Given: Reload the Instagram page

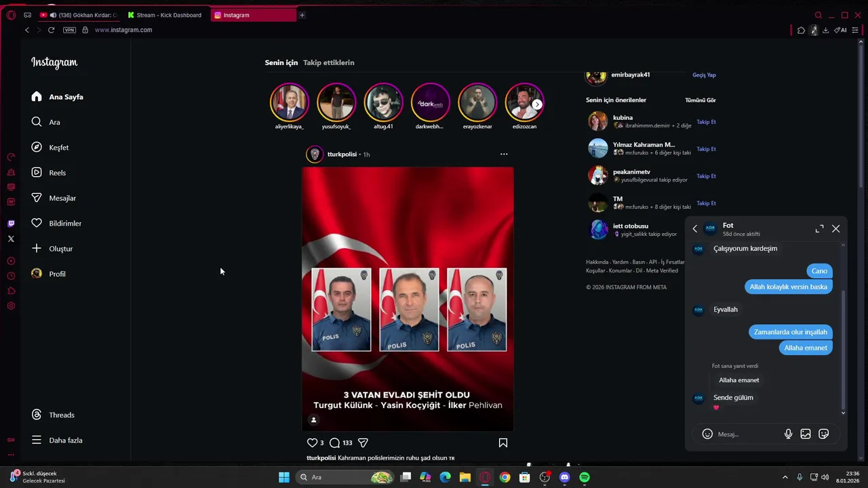Looking at the screenshot, I should tap(51, 30).
